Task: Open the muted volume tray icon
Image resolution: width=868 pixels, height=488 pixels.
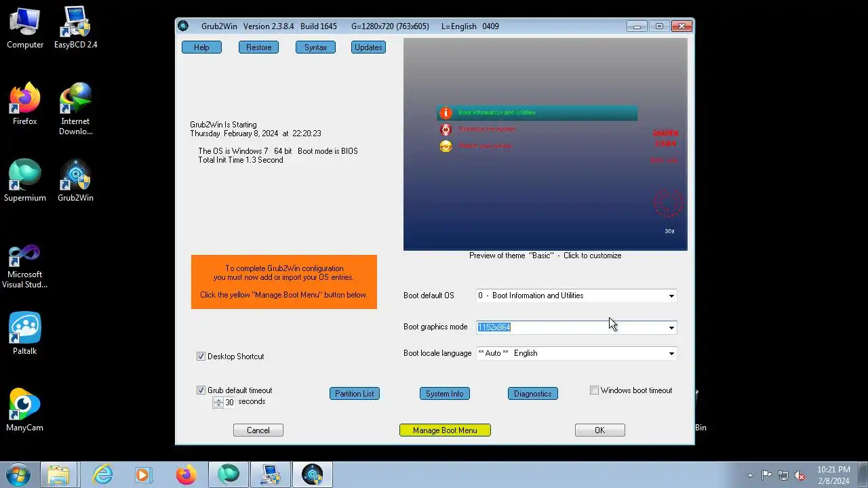Action: [800, 475]
